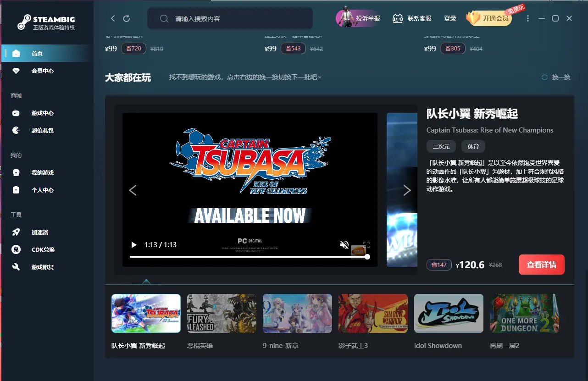Click the search magnifier icon
588x381 pixels.
[164, 19]
